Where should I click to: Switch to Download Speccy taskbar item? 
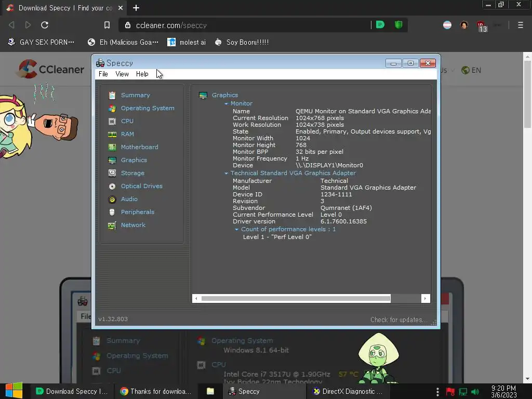[72, 391]
